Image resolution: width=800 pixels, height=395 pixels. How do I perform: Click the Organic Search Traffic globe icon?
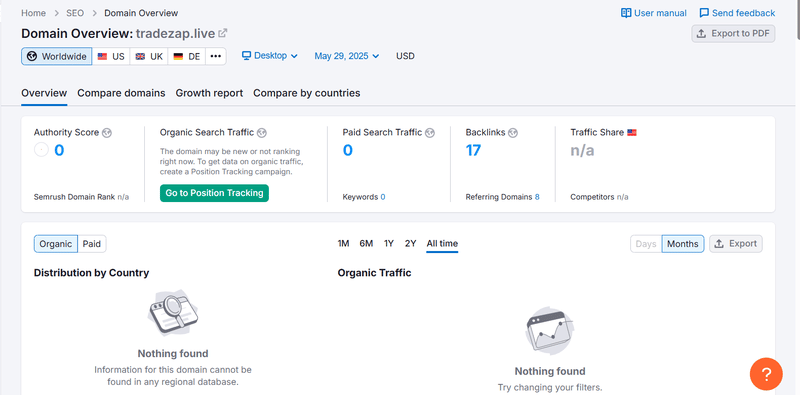262,133
